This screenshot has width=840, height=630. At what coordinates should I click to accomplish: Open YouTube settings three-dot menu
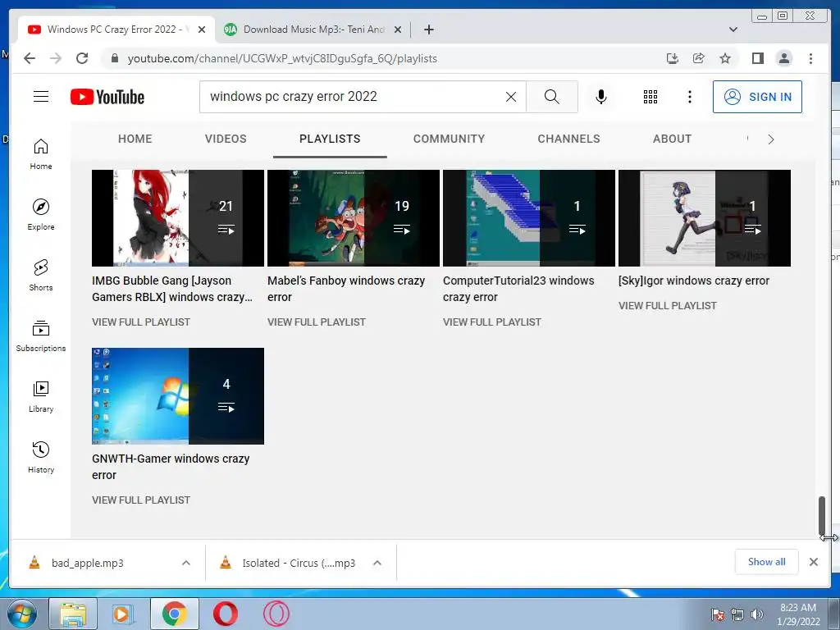pos(689,97)
